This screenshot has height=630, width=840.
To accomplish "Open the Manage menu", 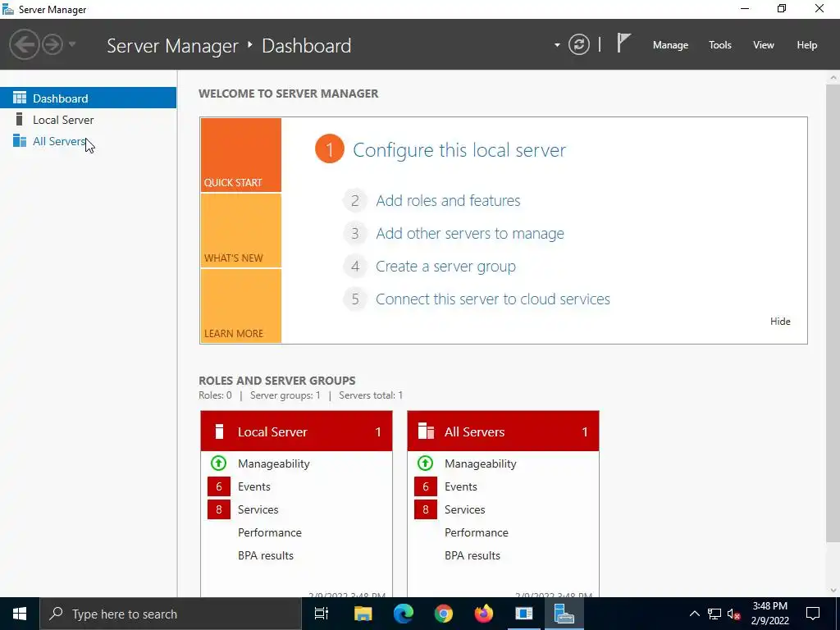I will pyautogui.click(x=670, y=45).
